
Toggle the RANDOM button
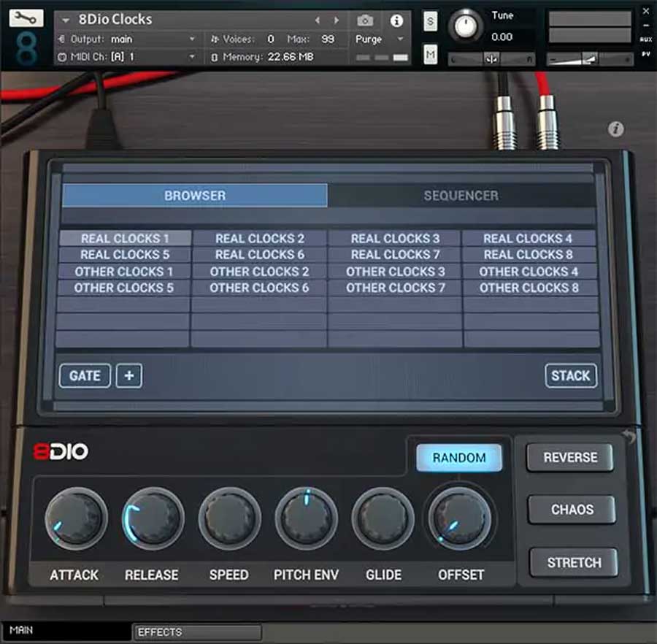coord(459,458)
